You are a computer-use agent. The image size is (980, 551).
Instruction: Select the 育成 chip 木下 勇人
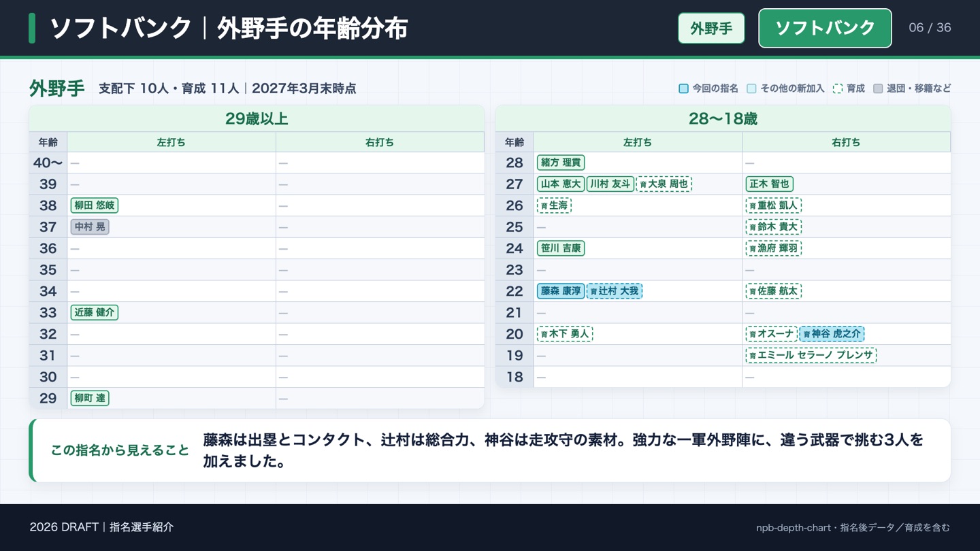(x=565, y=334)
